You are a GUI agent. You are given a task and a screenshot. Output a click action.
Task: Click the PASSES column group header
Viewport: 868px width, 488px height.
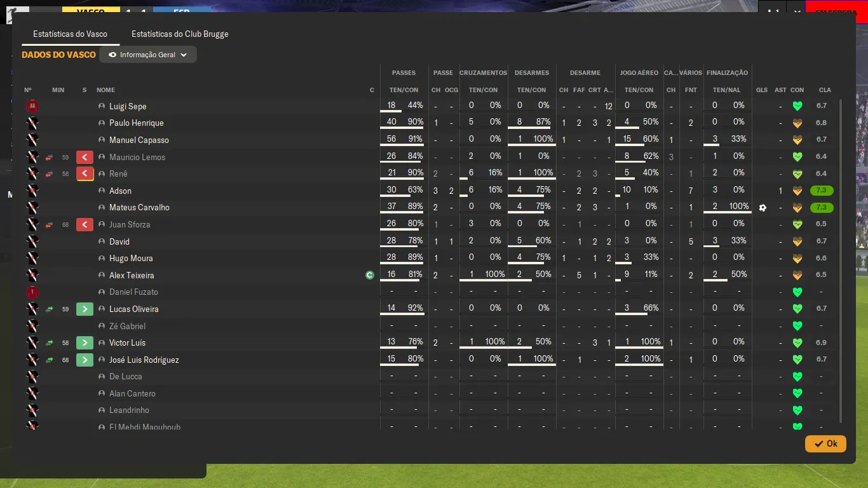403,73
